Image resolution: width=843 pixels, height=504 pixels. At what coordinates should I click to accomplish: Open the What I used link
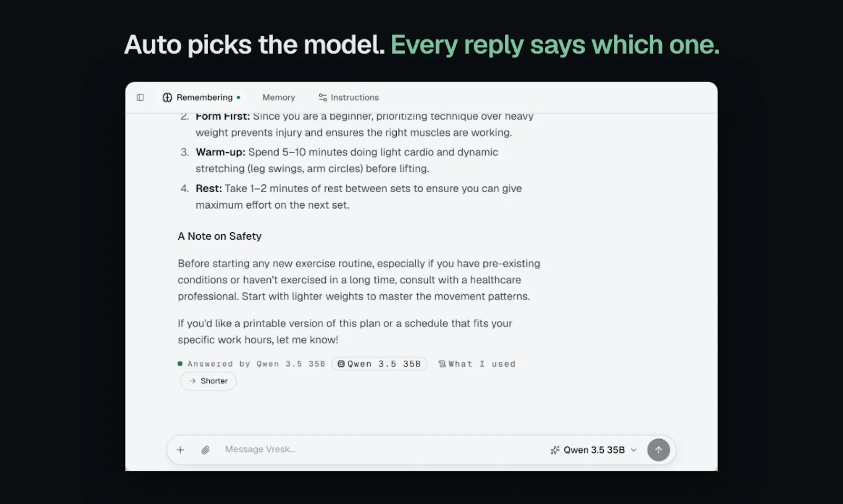pyautogui.click(x=477, y=364)
